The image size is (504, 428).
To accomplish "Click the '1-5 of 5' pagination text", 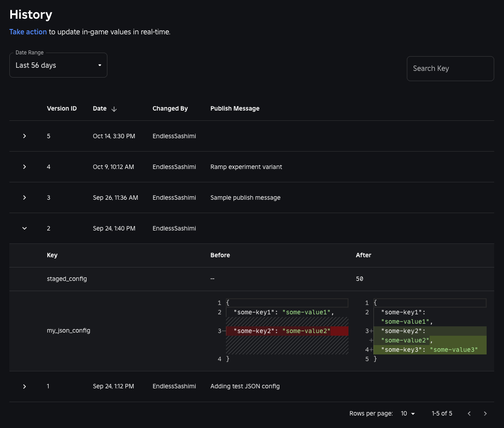I will (442, 414).
